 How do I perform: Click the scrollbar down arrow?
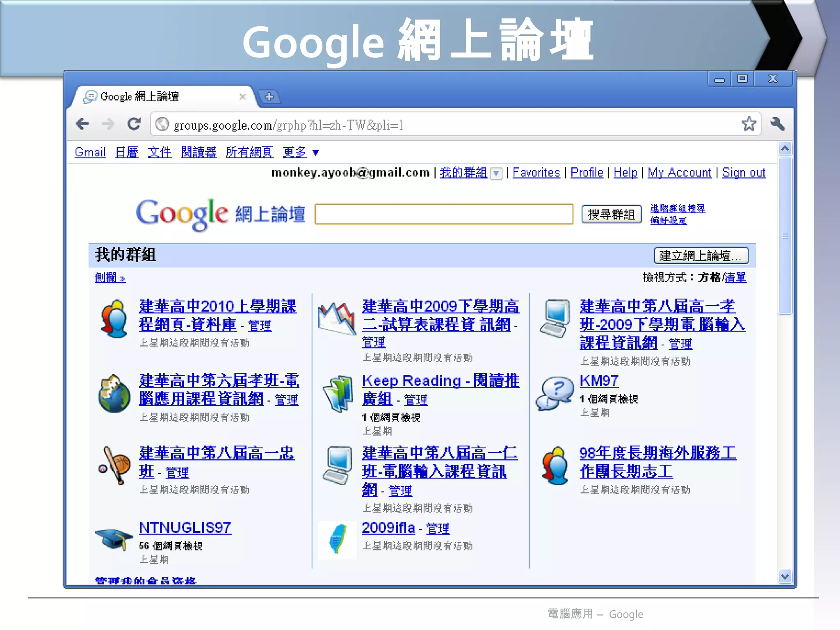click(x=785, y=576)
